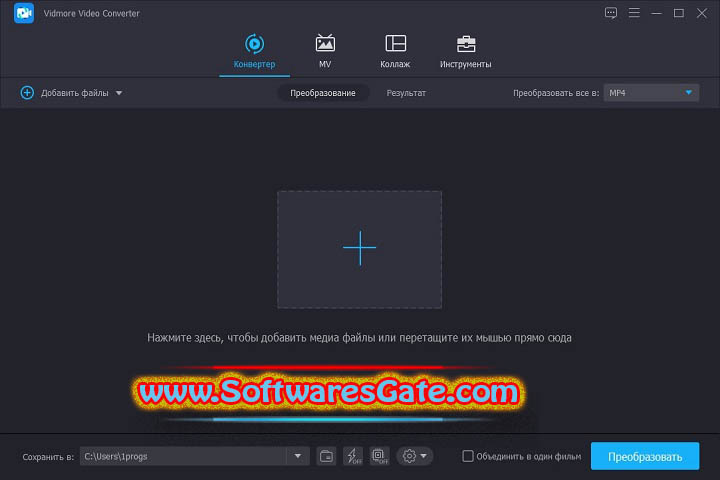Maximize the Vidmore window
Image resolution: width=720 pixels, height=480 pixels.
679,13
